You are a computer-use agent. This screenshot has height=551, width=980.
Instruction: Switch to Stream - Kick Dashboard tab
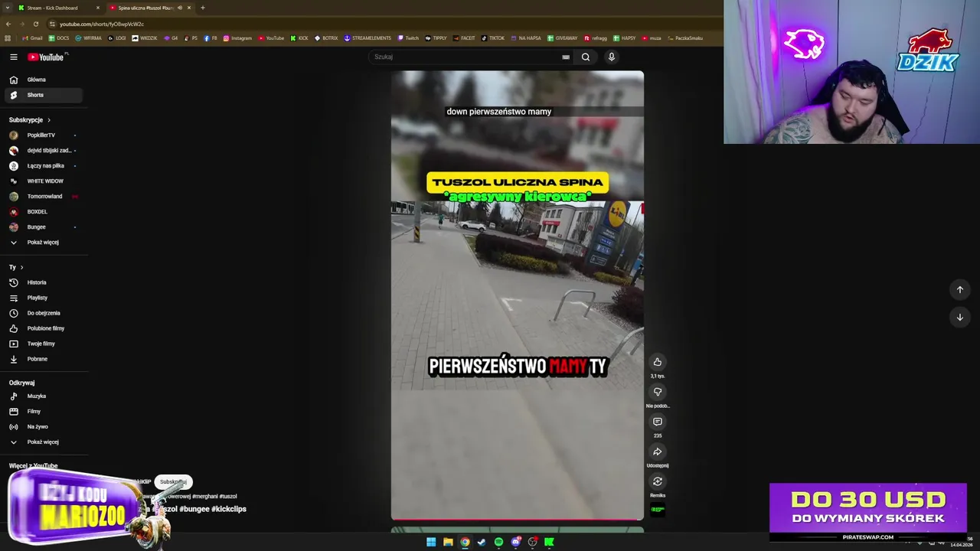58,8
